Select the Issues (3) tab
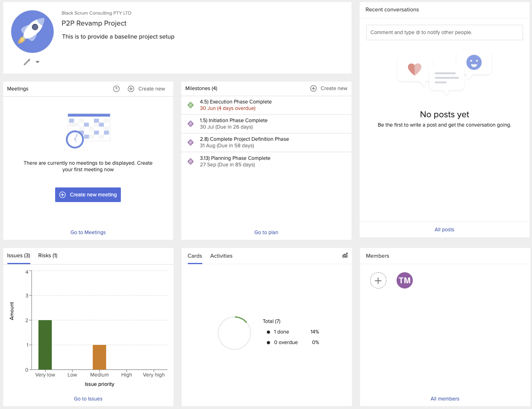Screen dimensions: 532x409 pos(19,256)
